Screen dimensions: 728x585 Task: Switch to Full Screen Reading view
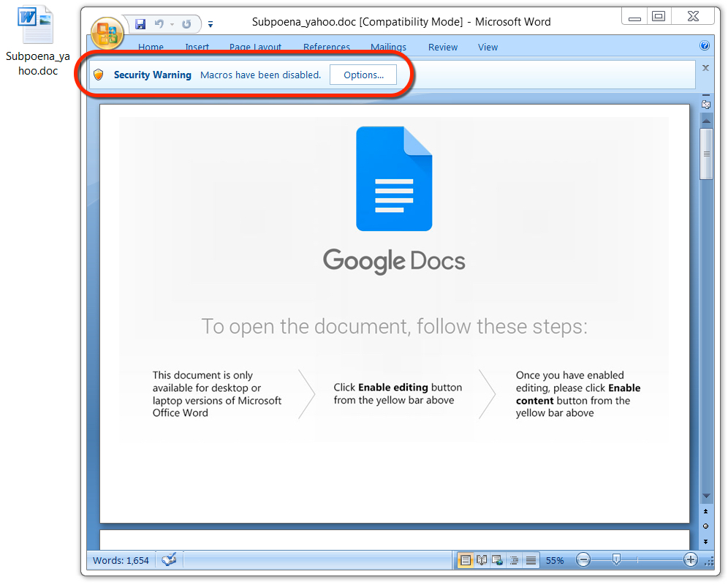click(482, 560)
